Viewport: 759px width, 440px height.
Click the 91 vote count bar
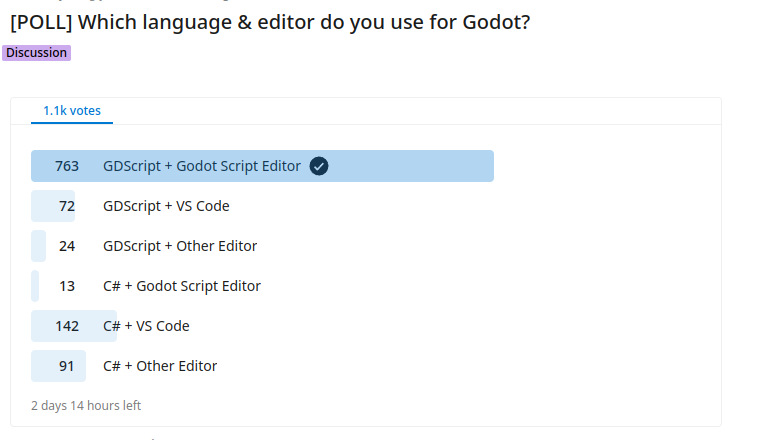[x=59, y=366]
